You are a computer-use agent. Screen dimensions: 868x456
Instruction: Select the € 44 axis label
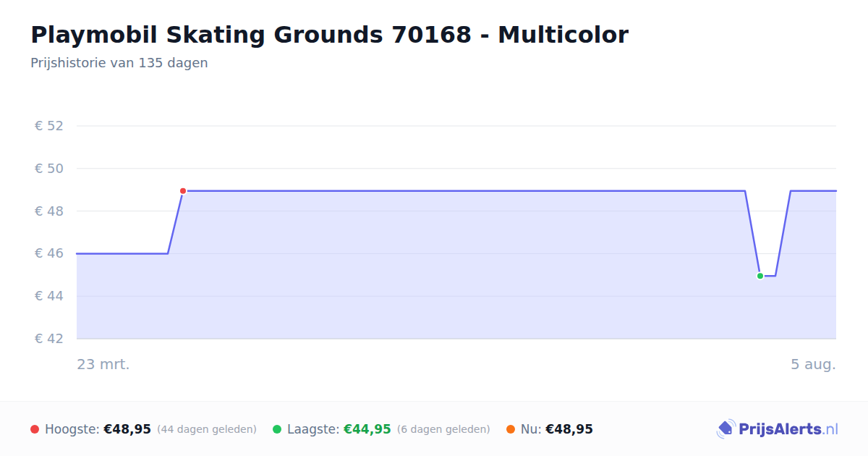pyautogui.click(x=49, y=296)
